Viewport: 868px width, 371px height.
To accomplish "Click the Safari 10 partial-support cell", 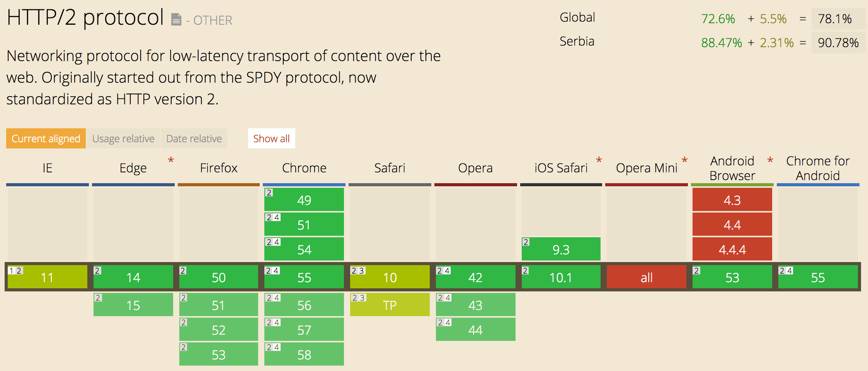I will (390, 277).
